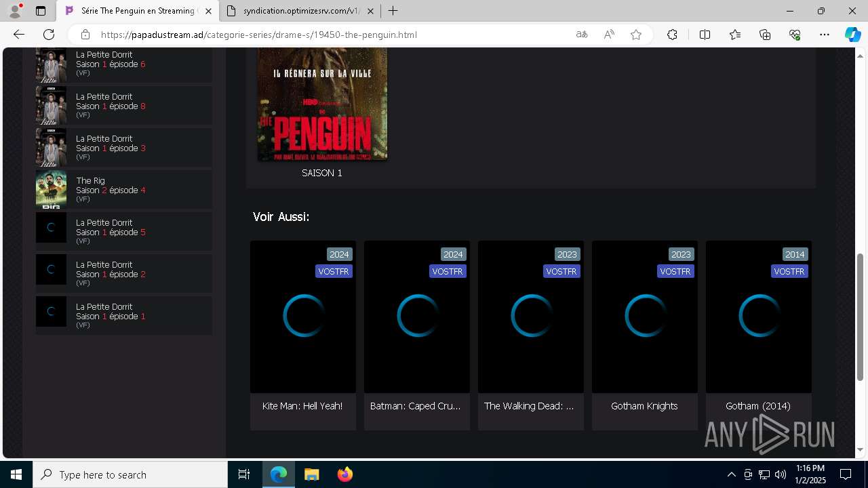Open Kite Man: Hell Yeah! card
868x488 pixels.
303,335
